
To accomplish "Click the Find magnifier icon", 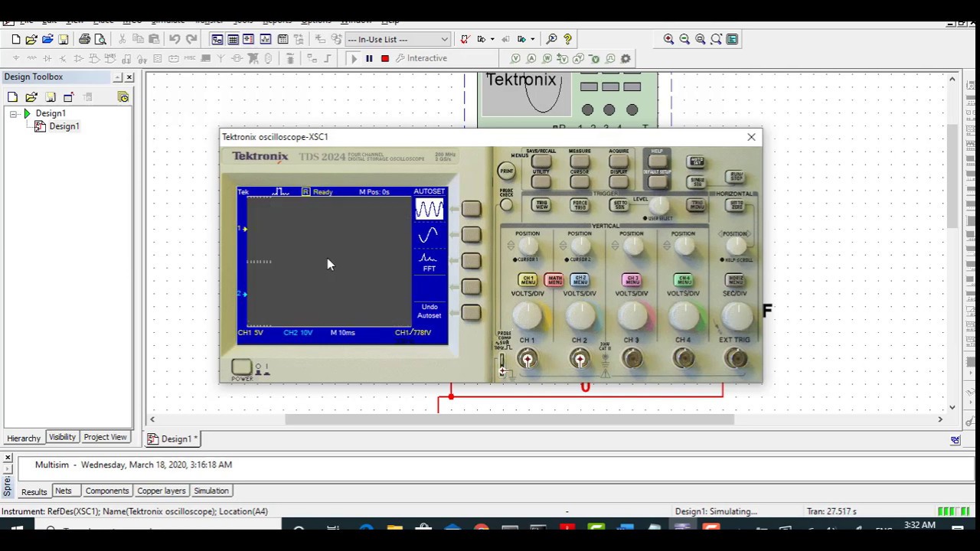I will click(552, 39).
